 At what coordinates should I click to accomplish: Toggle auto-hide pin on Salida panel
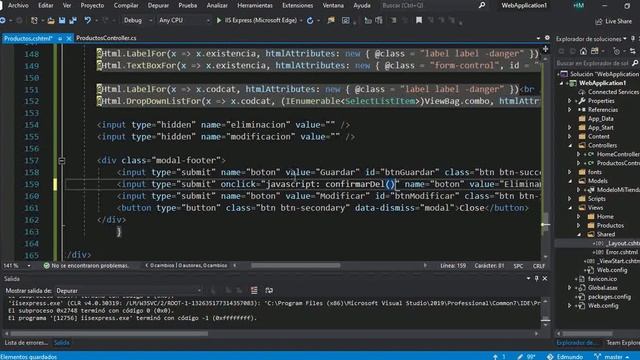tap(536, 279)
